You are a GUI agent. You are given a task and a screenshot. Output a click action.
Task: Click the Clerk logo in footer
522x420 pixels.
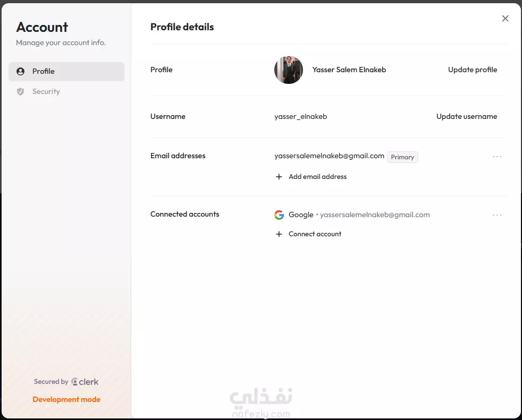point(85,382)
